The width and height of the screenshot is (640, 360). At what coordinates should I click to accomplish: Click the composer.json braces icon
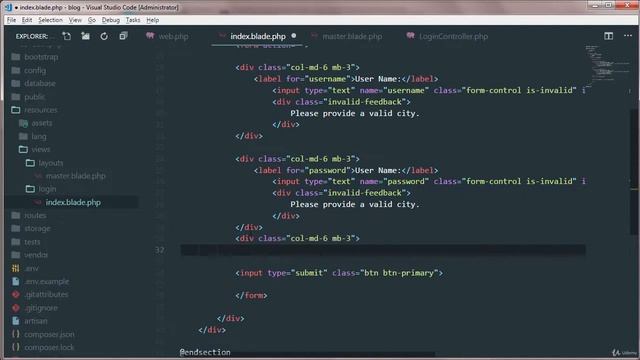pyautogui.click(x=16, y=334)
